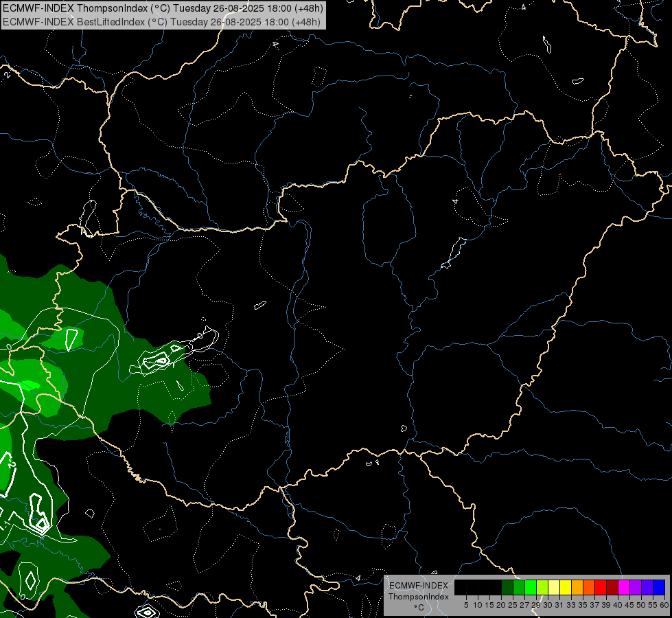Screen dimensions: 672x618
Task: Pick the bright green 27–29 legend swatch
Action: point(531,587)
